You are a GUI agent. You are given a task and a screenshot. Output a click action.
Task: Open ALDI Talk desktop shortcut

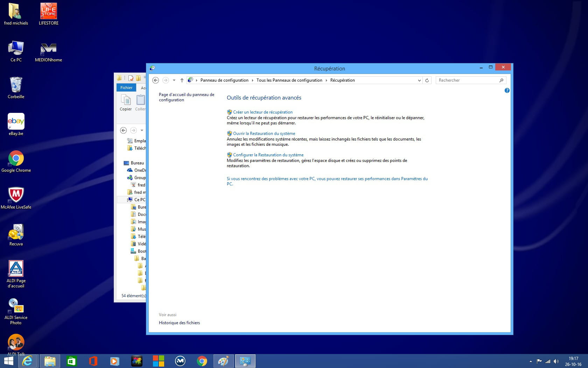click(x=16, y=345)
